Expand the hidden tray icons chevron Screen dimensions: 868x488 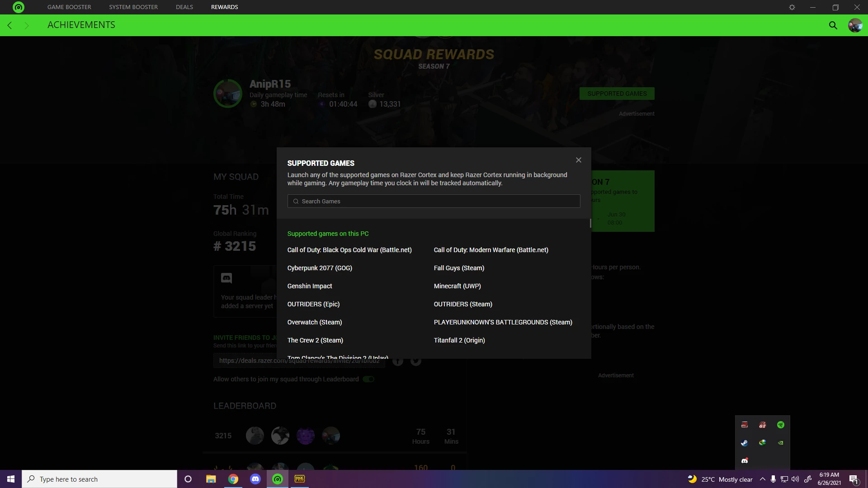762,479
